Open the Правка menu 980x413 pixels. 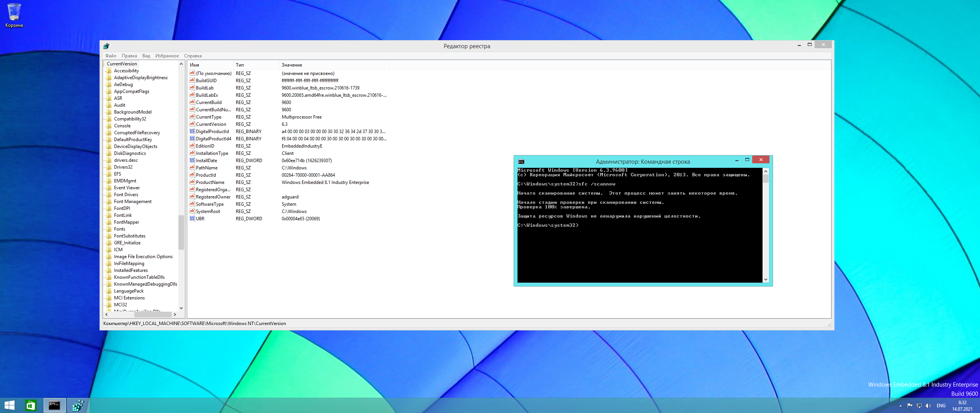129,56
